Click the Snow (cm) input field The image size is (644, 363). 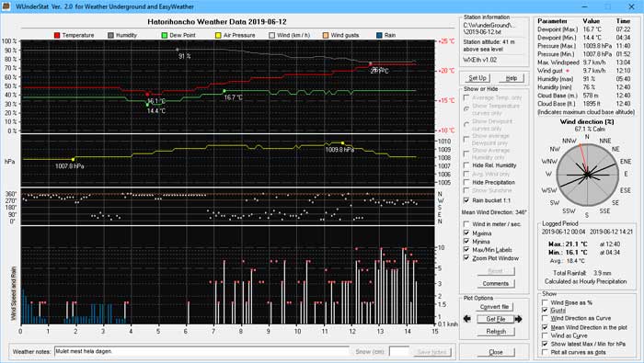pos(398,352)
